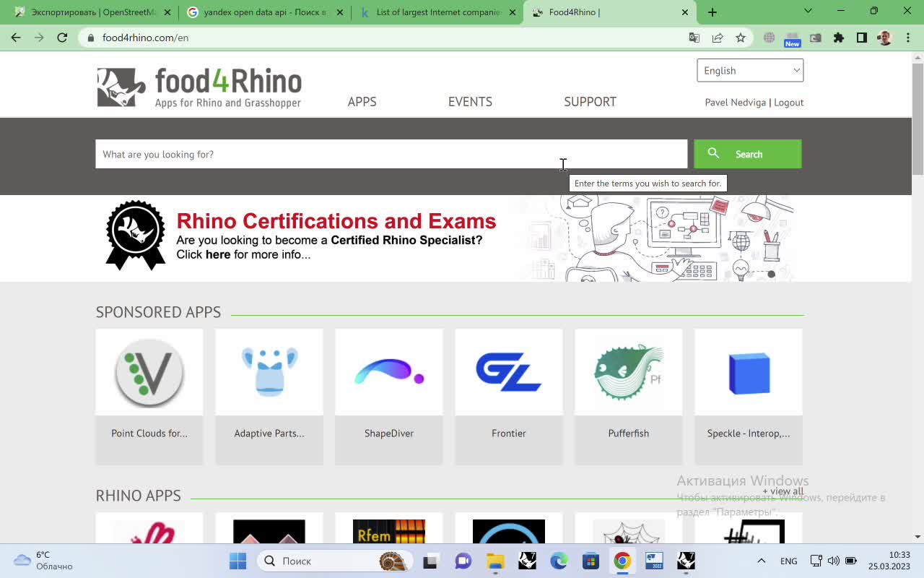Open the Speckle - Interop,... title link
924x578 pixels.
click(x=749, y=433)
